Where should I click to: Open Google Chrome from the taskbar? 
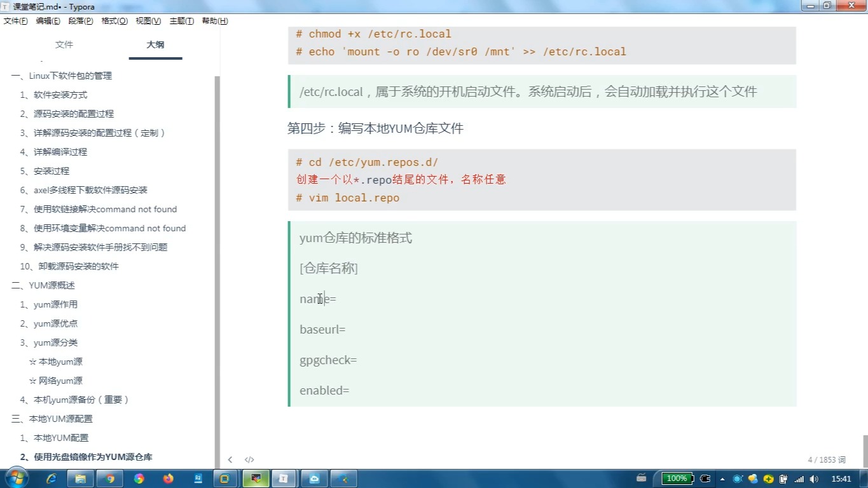[110, 478]
